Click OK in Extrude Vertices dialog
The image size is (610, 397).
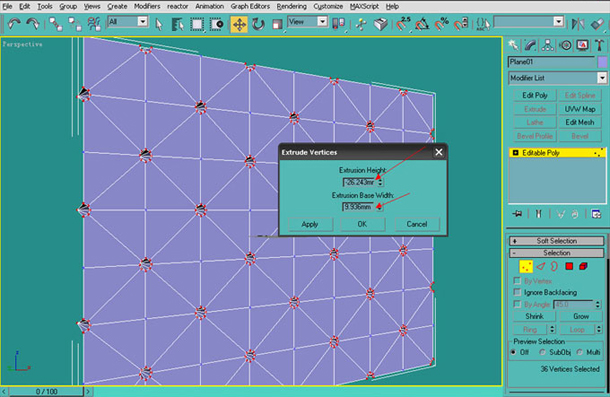(362, 224)
